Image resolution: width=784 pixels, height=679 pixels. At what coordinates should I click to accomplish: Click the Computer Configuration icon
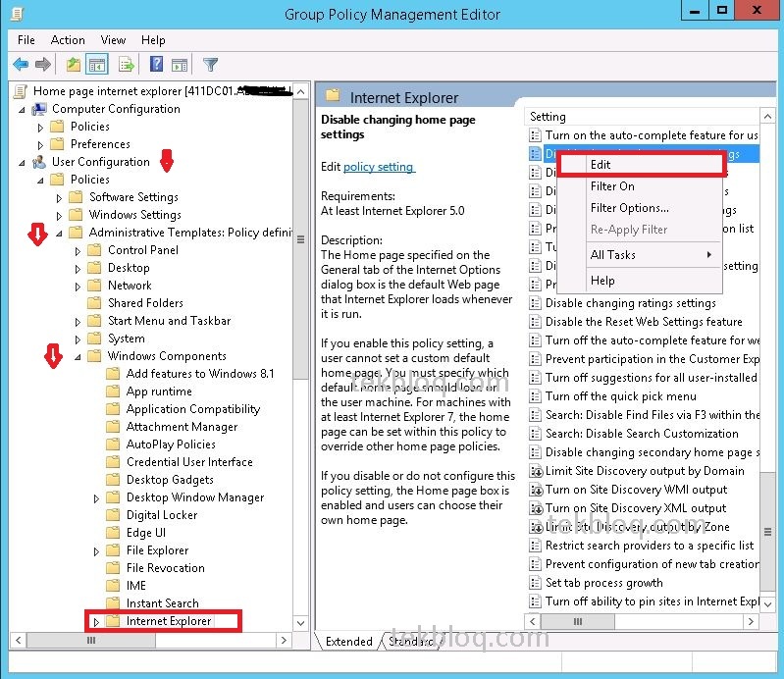(x=39, y=109)
